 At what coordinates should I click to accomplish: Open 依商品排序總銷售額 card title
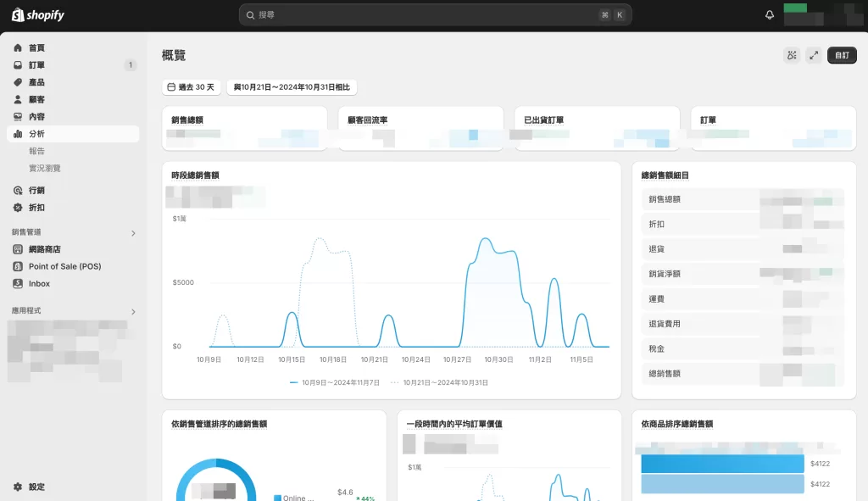click(x=677, y=424)
